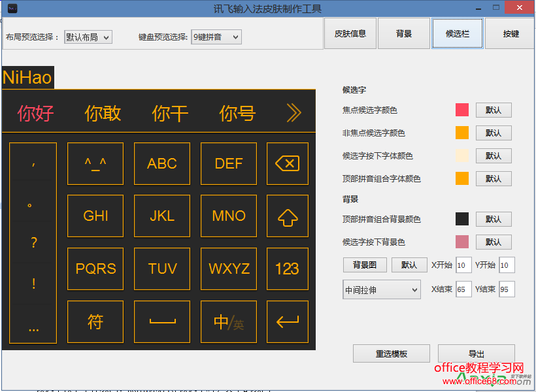Screen dimensions: 536x392
Task: Click the 导出 export button
Action: [476, 353]
